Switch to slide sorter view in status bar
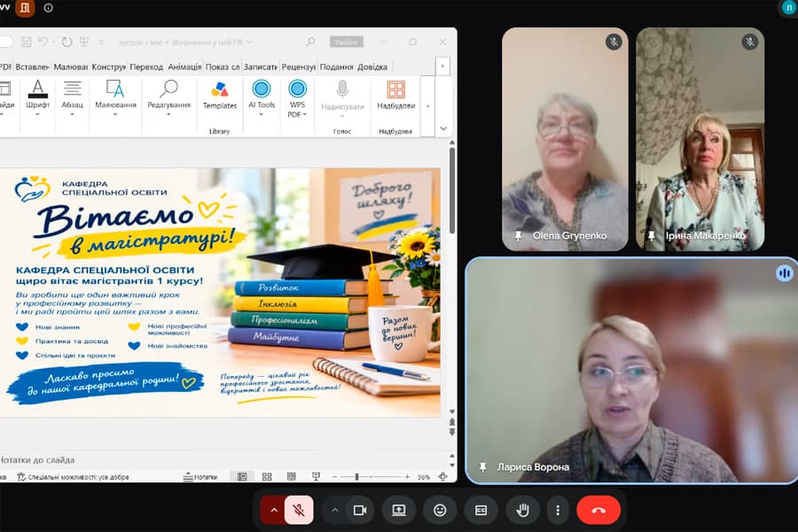 click(x=267, y=476)
